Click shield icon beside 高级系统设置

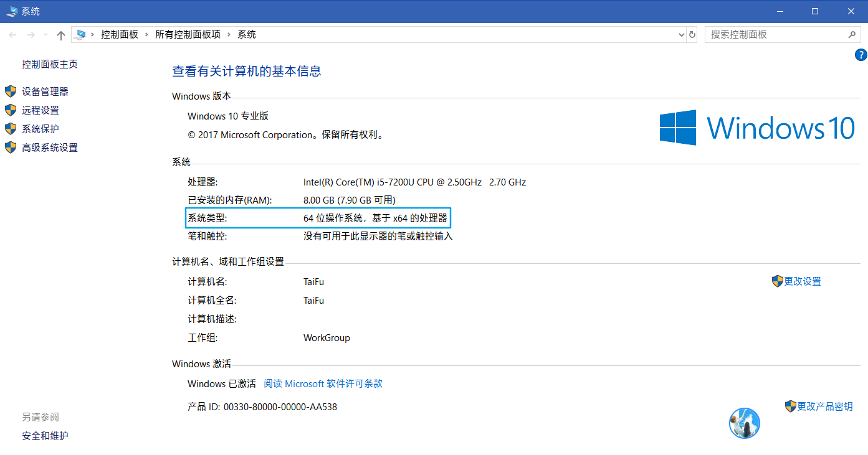click(x=11, y=148)
